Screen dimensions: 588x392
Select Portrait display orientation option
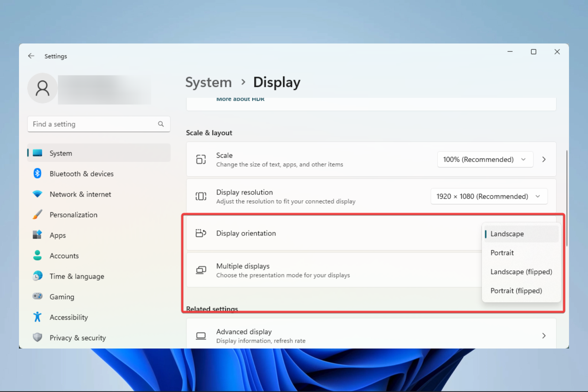tap(502, 252)
